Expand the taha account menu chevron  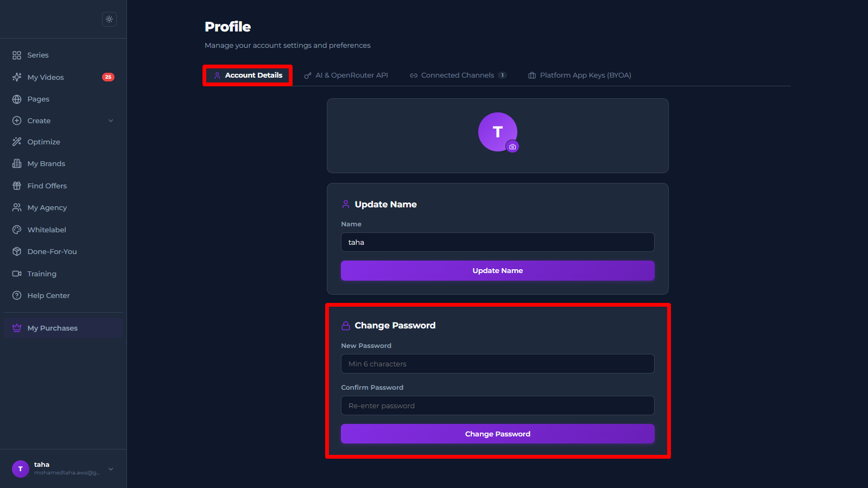point(111,469)
